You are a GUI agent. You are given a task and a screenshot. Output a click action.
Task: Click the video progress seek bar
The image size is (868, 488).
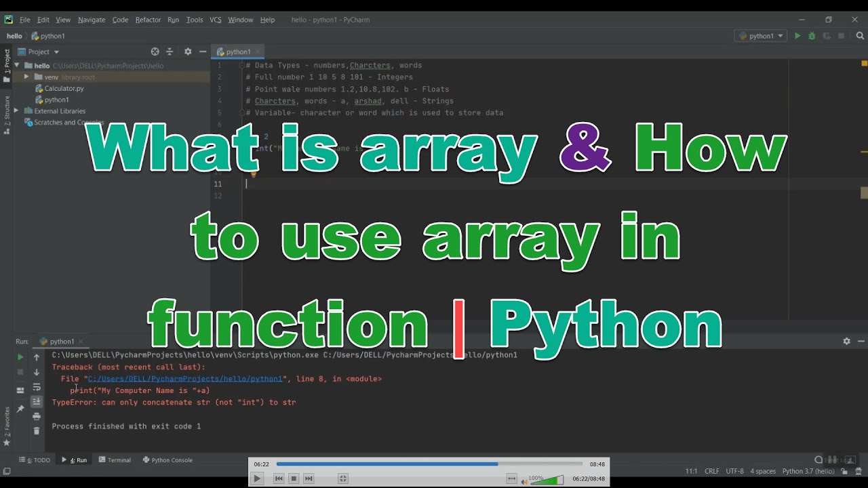tap(429, 464)
